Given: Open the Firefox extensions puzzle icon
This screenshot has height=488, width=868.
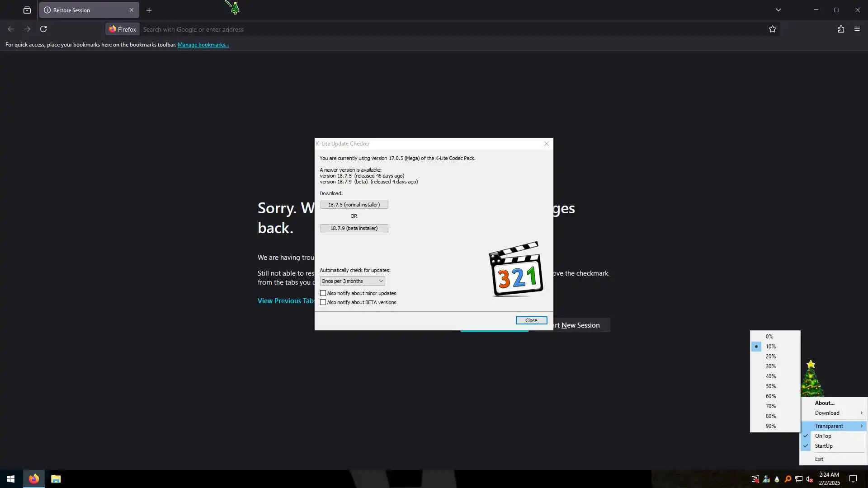Looking at the screenshot, I should (841, 29).
